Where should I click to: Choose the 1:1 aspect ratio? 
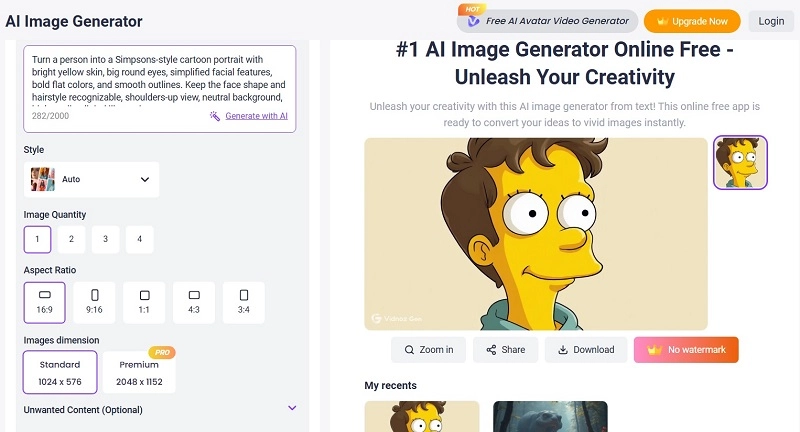pyautogui.click(x=144, y=302)
